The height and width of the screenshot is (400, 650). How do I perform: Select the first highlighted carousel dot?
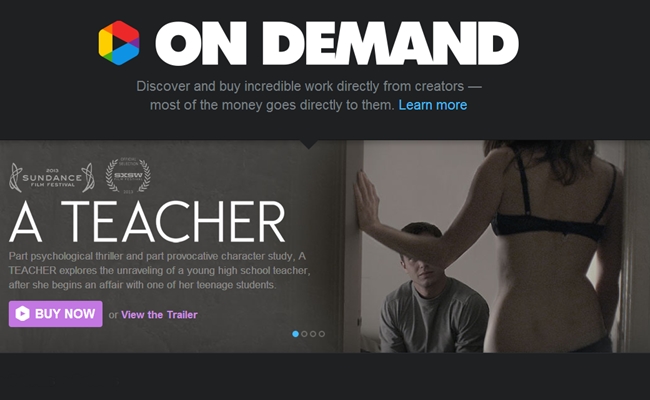[x=296, y=334]
